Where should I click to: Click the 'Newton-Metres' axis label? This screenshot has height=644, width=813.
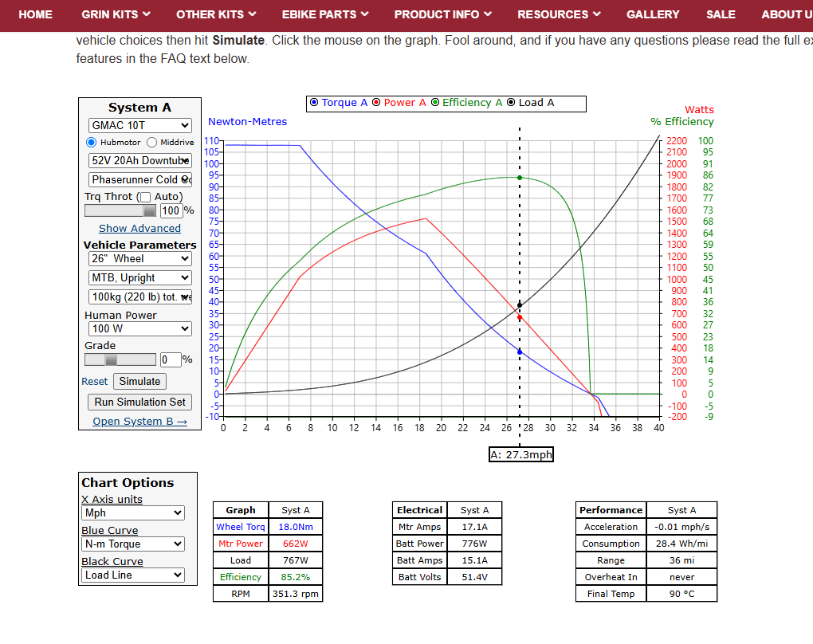point(247,122)
